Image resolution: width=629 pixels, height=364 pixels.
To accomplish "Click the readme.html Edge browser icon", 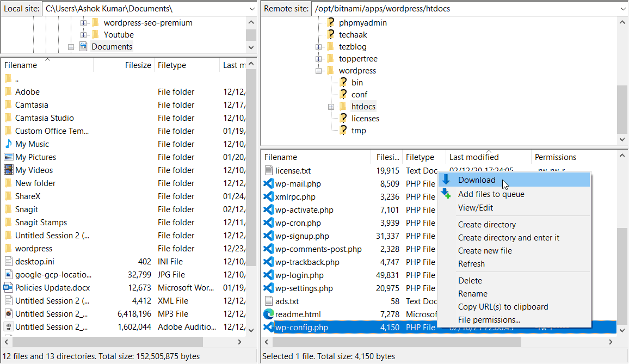I will tap(268, 314).
